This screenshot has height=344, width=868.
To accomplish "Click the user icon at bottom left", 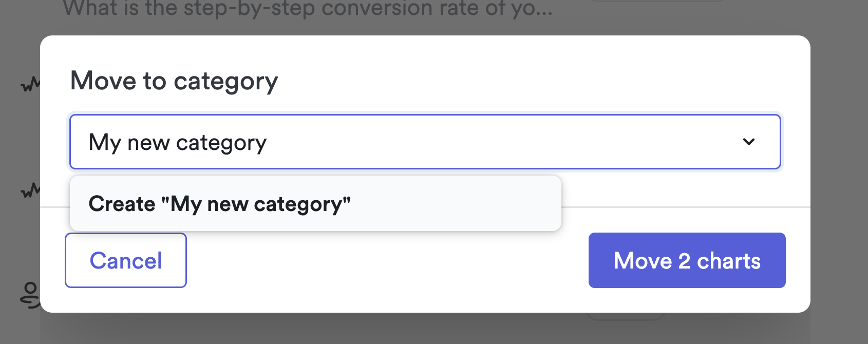I will pyautogui.click(x=30, y=295).
